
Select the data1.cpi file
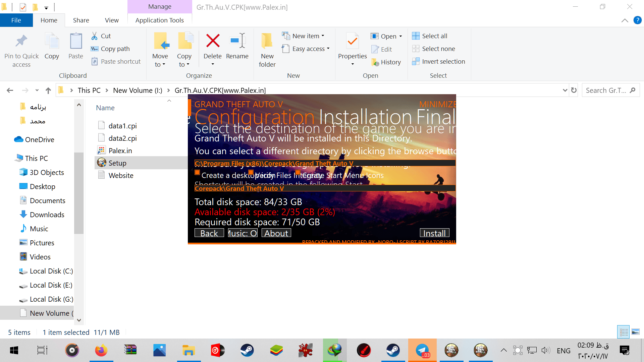pos(122,126)
